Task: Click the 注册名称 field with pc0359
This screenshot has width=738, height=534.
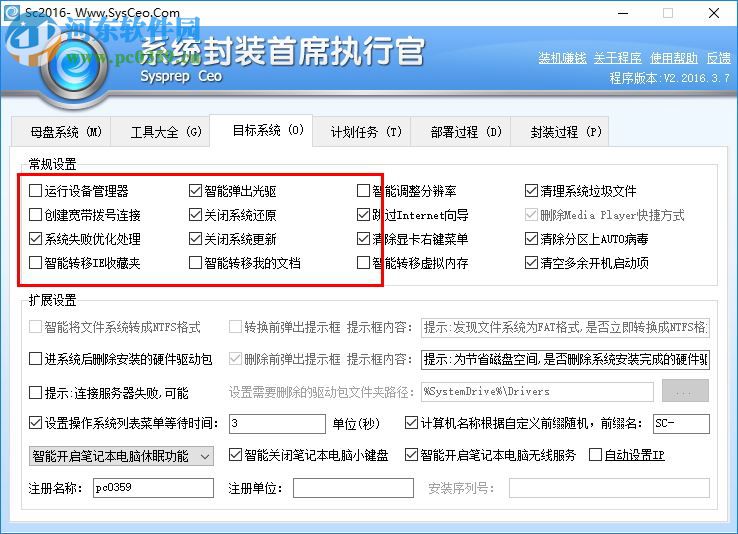Action: 153,488
